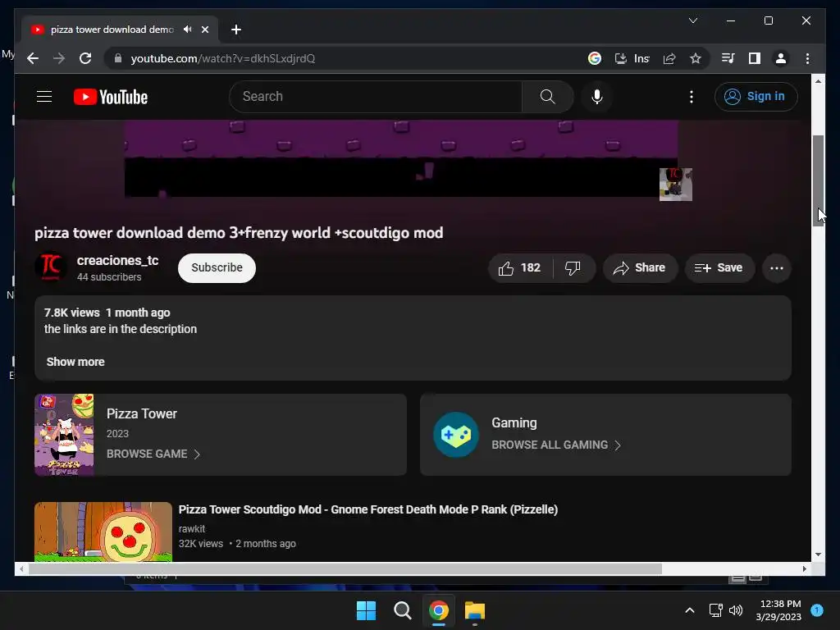This screenshot has height=630, width=840.
Task: Click the Share button under video
Action: (x=640, y=268)
